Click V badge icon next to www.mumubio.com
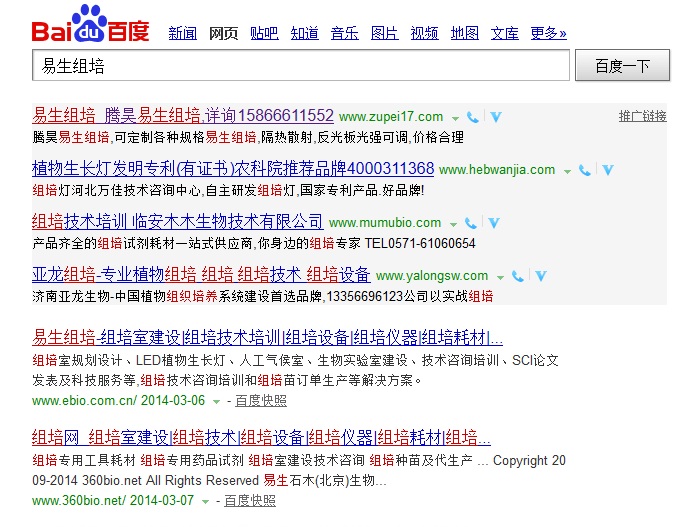691x527 pixels. 494,223
